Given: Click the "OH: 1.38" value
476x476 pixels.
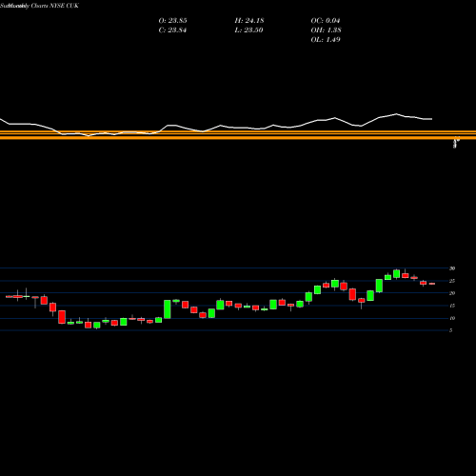Looking at the screenshot, I should coord(326,30).
